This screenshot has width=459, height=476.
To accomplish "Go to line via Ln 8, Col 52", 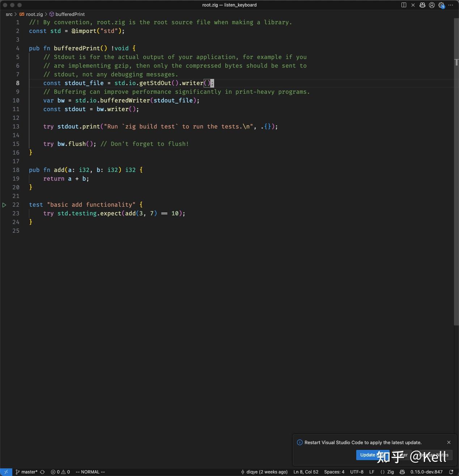I will click(x=306, y=472).
